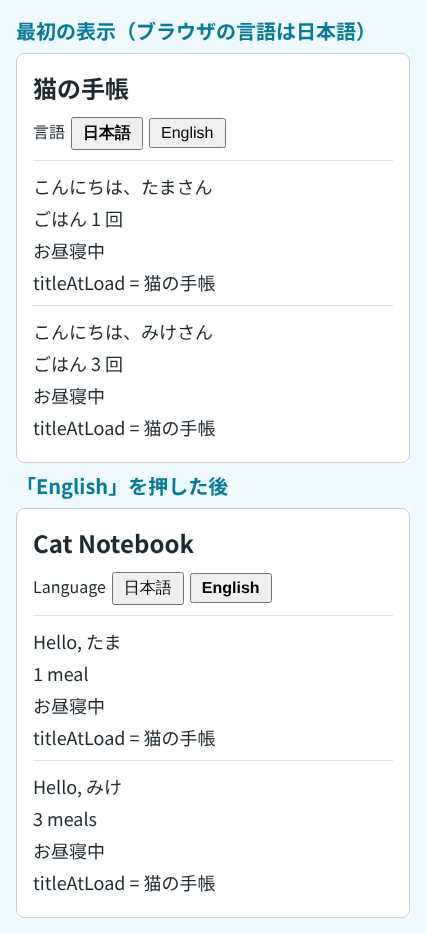This screenshot has width=426, height=934.
Task: Click お昼寝中 below 1 meal
Action: coord(69,707)
